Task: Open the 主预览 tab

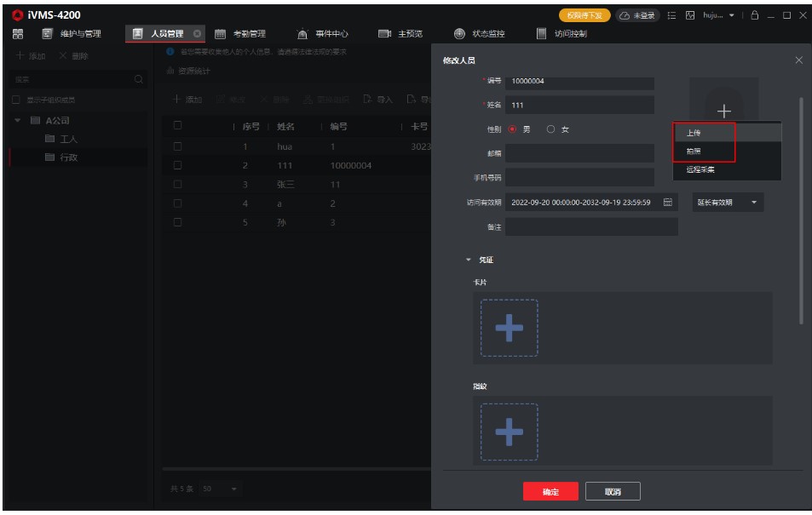Action: tap(400, 34)
